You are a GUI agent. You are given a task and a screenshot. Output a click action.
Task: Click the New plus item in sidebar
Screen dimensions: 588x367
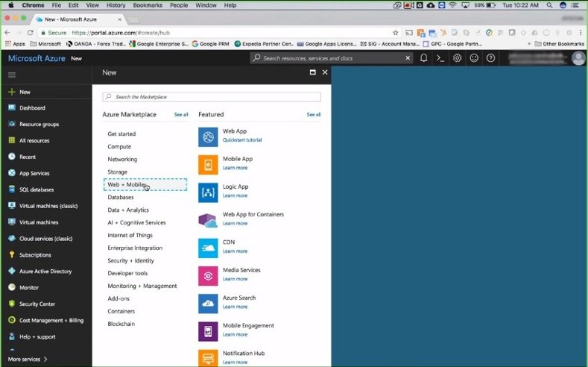pyautogui.click(x=46, y=92)
